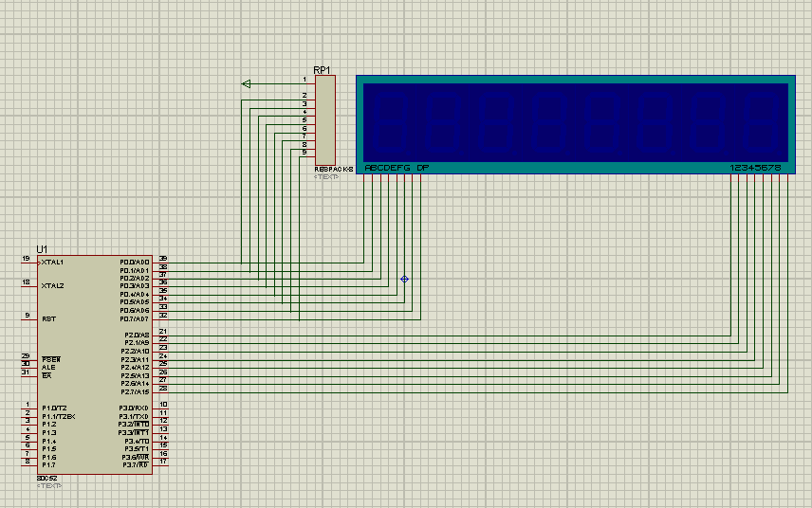The image size is (812, 508).
Task: Click the <TEXT> placeholder below 80C52
Action: point(49,486)
